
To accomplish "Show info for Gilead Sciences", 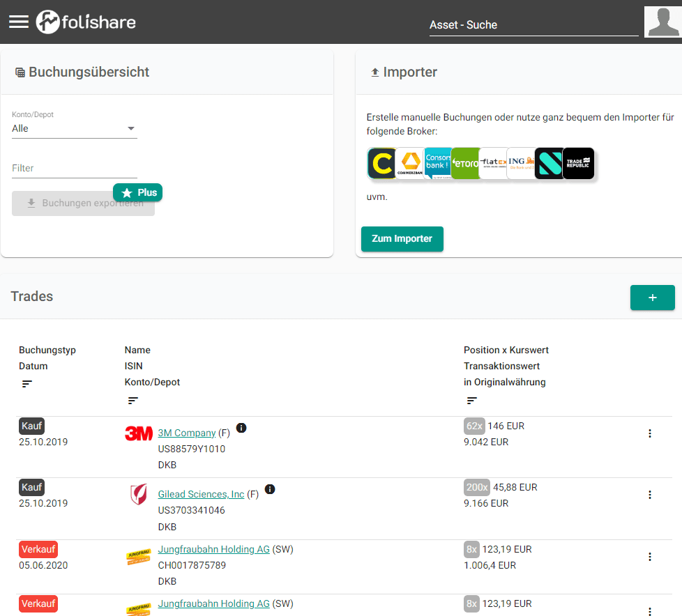I will [270, 489].
